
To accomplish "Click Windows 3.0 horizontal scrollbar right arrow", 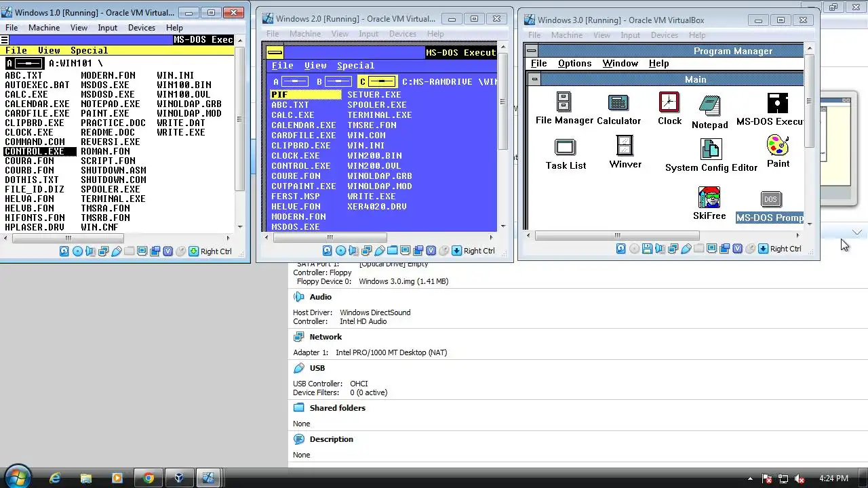I will coord(797,236).
